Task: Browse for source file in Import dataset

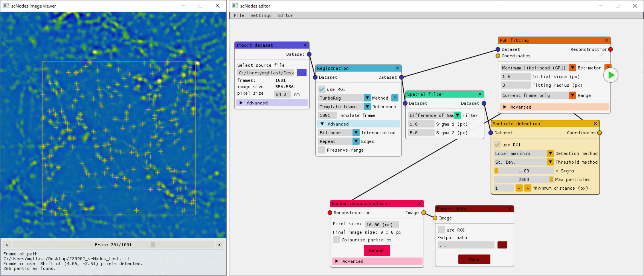Action: (302, 73)
